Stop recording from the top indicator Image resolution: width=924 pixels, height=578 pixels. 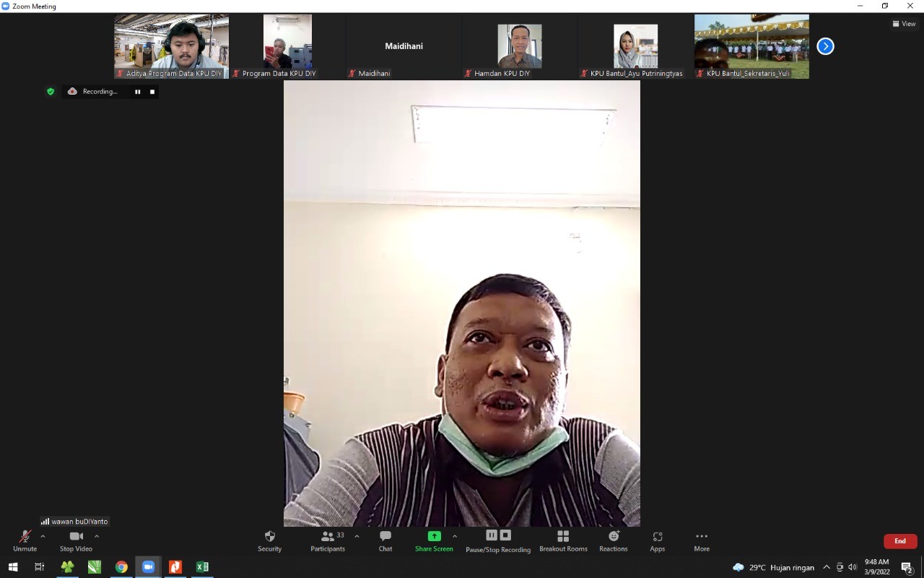[152, 92]
